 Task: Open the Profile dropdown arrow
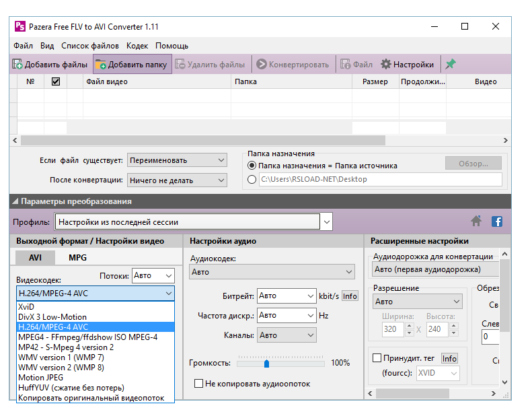point(327,222)
